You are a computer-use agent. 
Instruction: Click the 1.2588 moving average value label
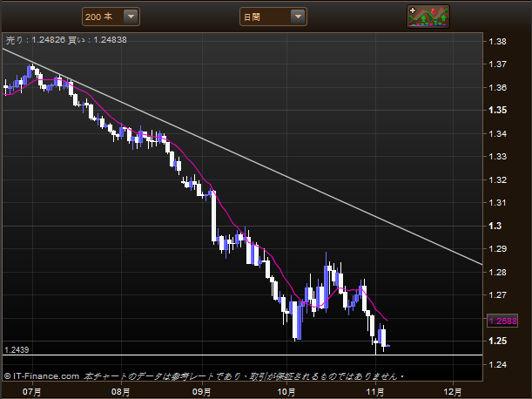point(502,321)
